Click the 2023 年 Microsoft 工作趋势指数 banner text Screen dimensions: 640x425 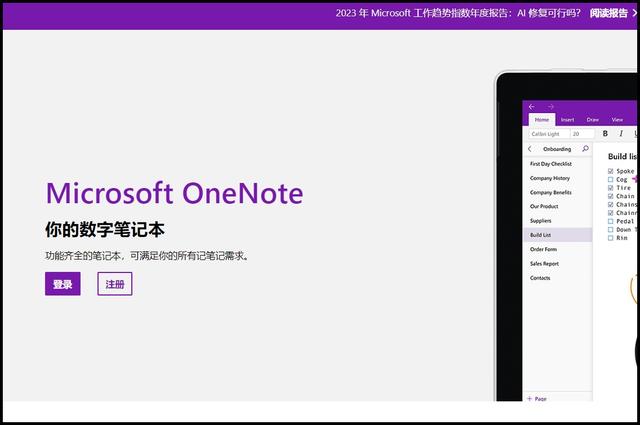(458, 13)
